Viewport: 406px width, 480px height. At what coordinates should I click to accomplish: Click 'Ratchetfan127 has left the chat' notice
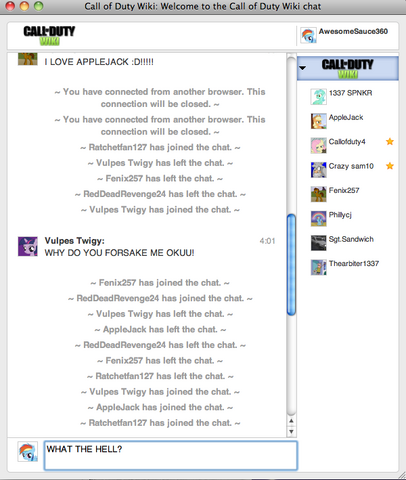[160, 376]
